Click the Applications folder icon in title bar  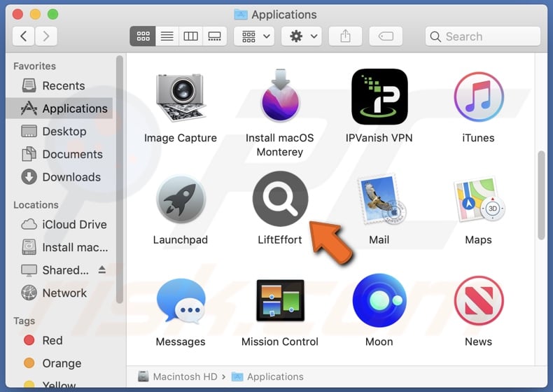[x=241, y=15]
